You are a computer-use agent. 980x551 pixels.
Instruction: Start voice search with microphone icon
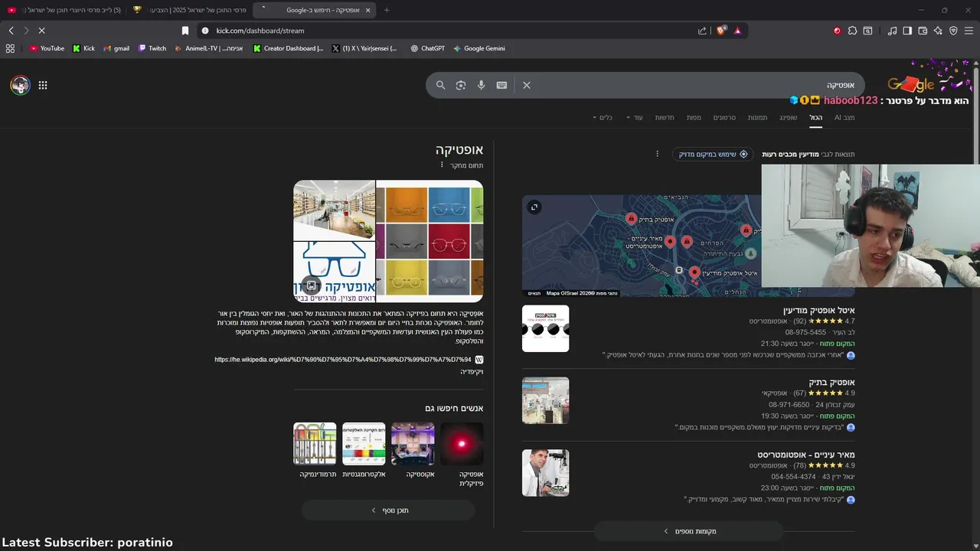tap(481, 85)
